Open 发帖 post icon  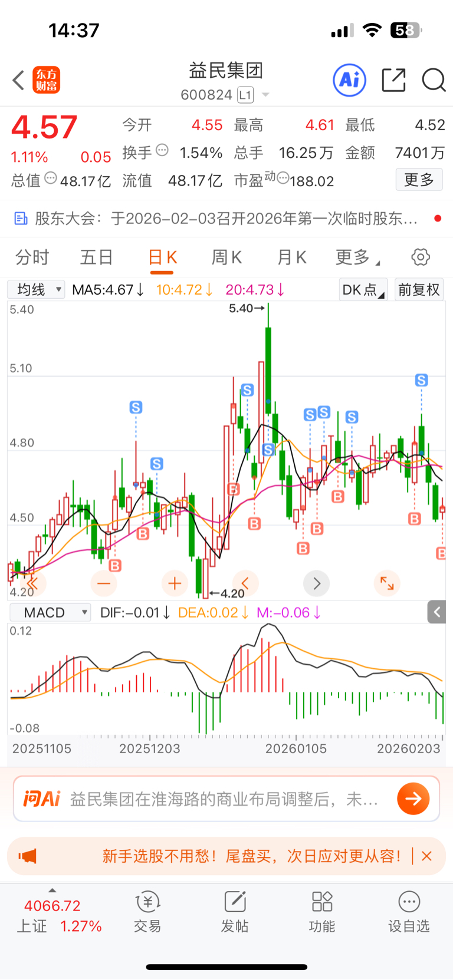234,912
